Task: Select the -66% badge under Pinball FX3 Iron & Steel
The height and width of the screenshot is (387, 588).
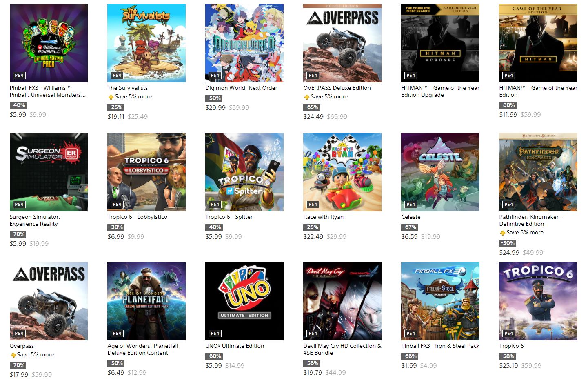Action: 409,356
